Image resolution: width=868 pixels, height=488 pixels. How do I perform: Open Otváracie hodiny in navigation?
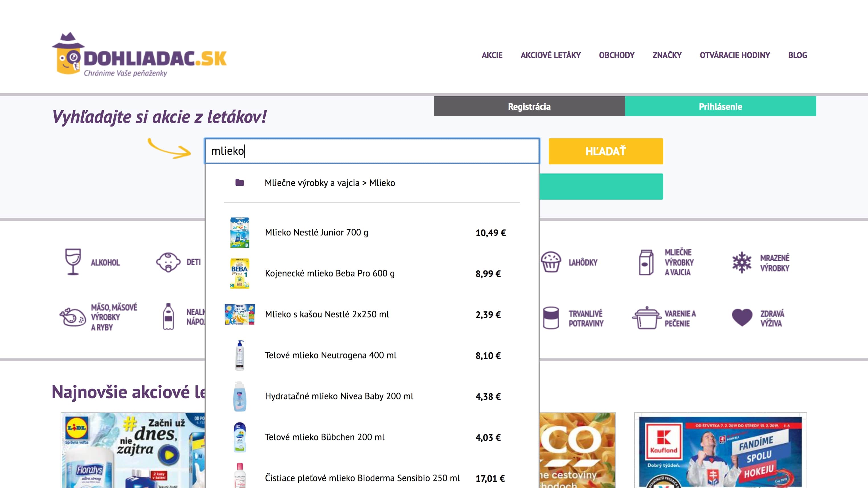(x=735, y=55)
